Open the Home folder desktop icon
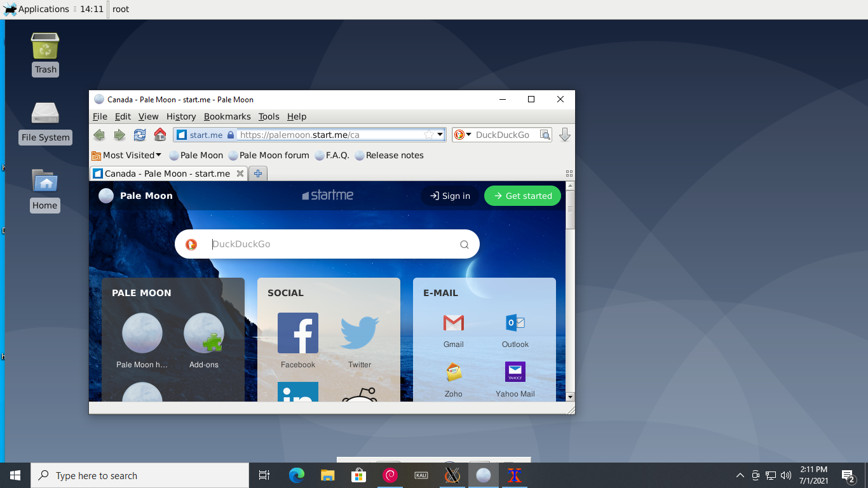 45,191
